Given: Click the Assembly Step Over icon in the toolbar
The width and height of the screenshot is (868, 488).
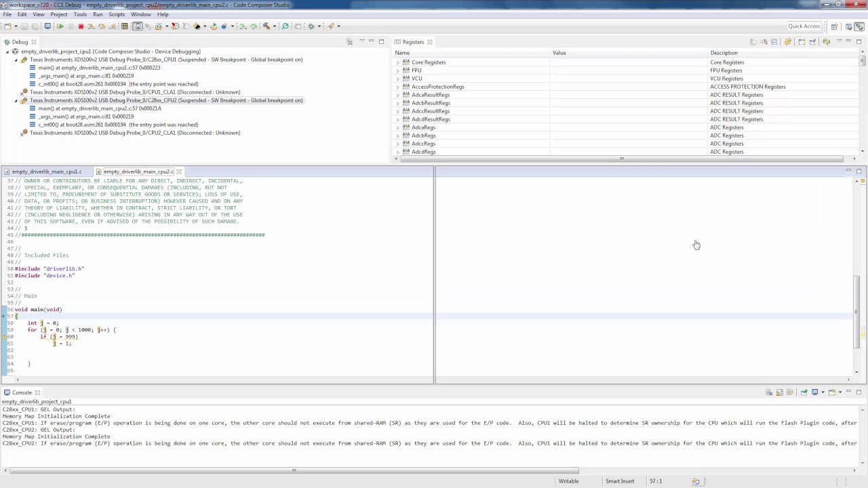Looking at the screenshot, I should point(254,26).
